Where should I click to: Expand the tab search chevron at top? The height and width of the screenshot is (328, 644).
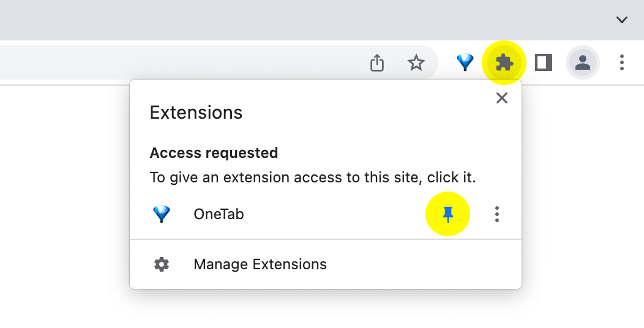click(x=622, y=20)
